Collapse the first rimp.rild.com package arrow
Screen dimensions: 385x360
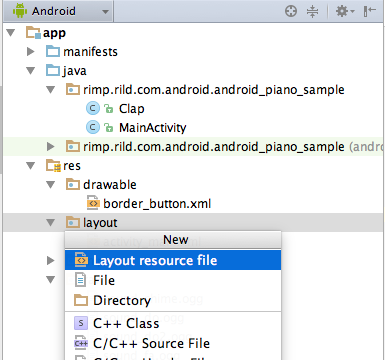[51, 90]
